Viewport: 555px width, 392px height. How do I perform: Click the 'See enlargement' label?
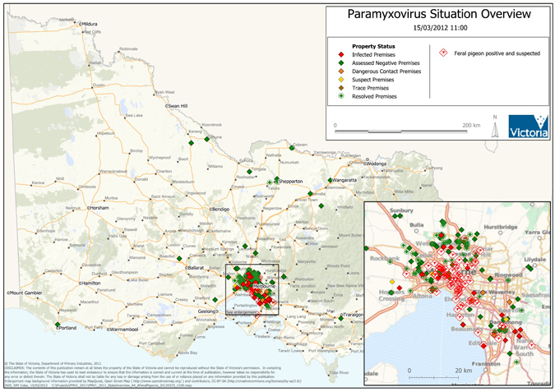pos(243,313)
